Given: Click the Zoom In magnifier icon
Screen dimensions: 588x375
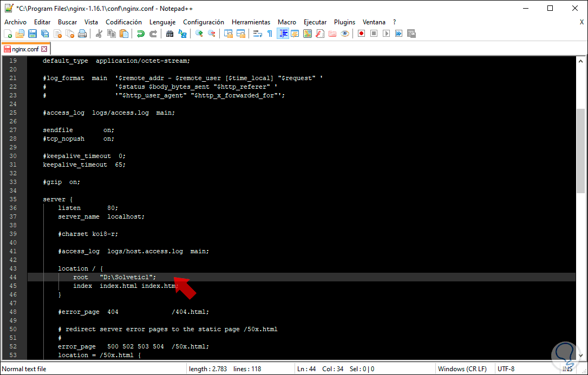Looking at the screenshot, I should tap(199, 34).
